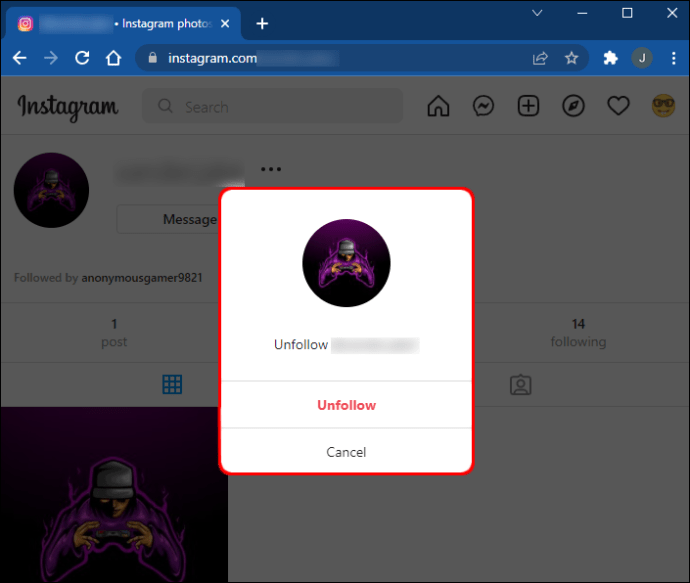Viewport: 690px width, 583px height.
Task: Open a new browser tab
Action: point(262,23)
